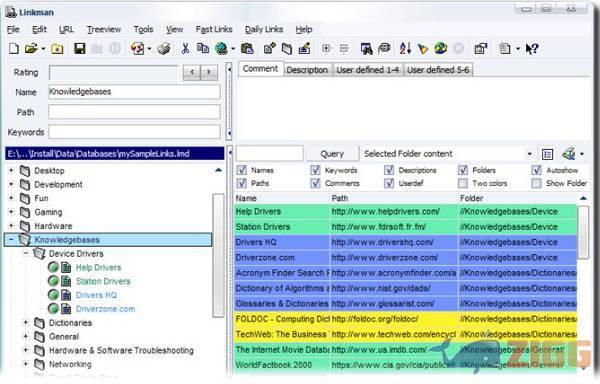Sort results by Name column header
The image size is (600, 384).
(281, 198)
